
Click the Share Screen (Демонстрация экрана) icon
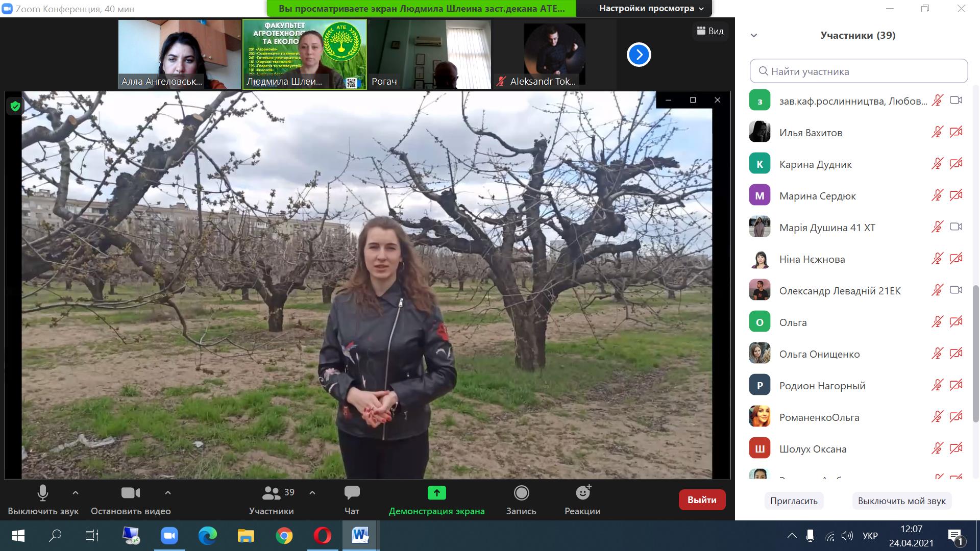(x=436, y=493)
